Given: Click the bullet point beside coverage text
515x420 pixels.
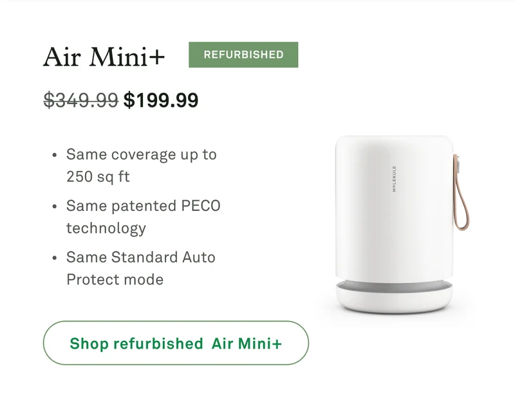Looking at the screenshot, I should pyautogui.click(x=54, y=154).
